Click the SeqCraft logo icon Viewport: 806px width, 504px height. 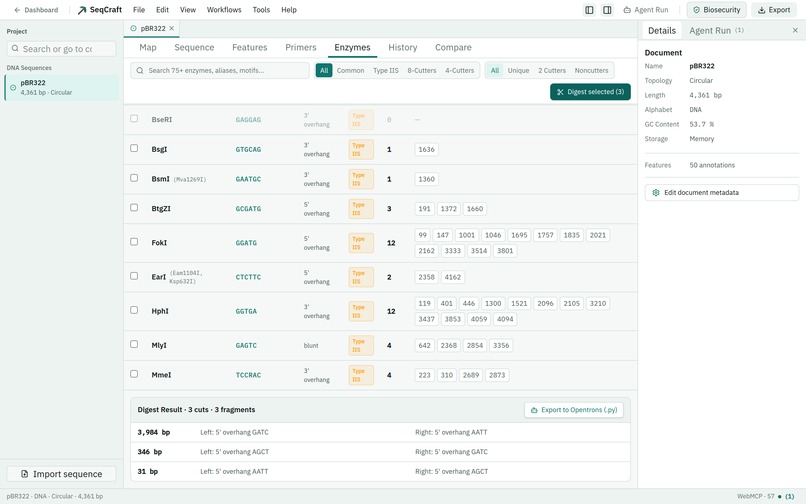click(82, 10)
